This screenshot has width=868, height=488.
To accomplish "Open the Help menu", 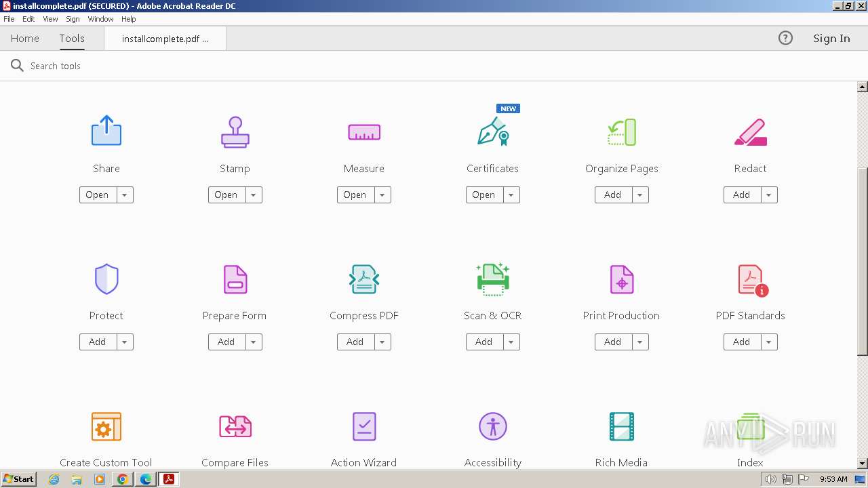I will (129, 19).
